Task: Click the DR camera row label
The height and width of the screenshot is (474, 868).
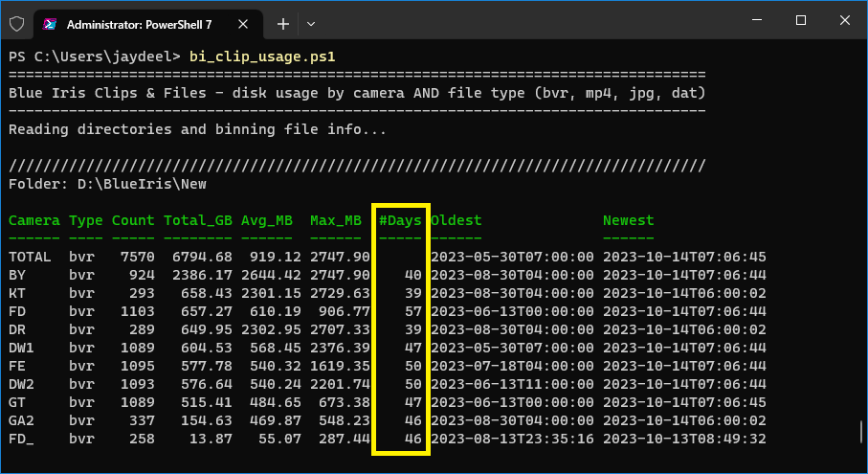Action: [17, 329]
